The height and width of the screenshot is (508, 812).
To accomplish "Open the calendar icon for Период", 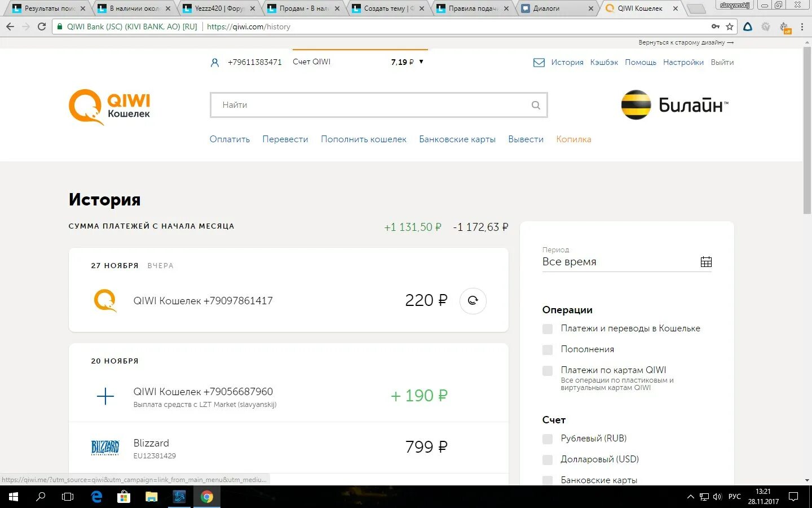I will coord(706,262).
